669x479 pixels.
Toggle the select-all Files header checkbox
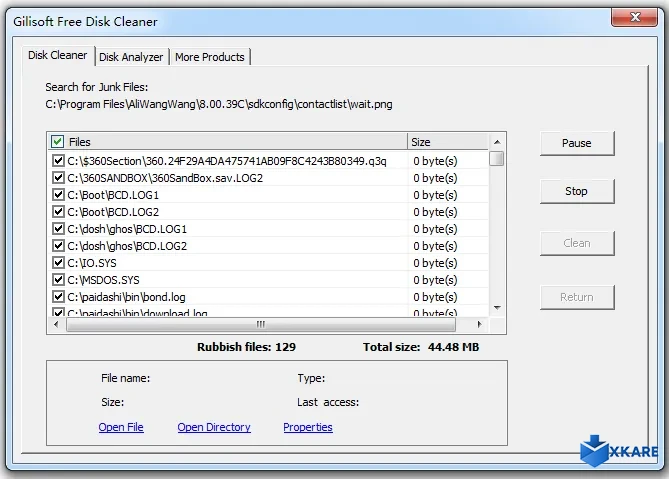[57, 142]
